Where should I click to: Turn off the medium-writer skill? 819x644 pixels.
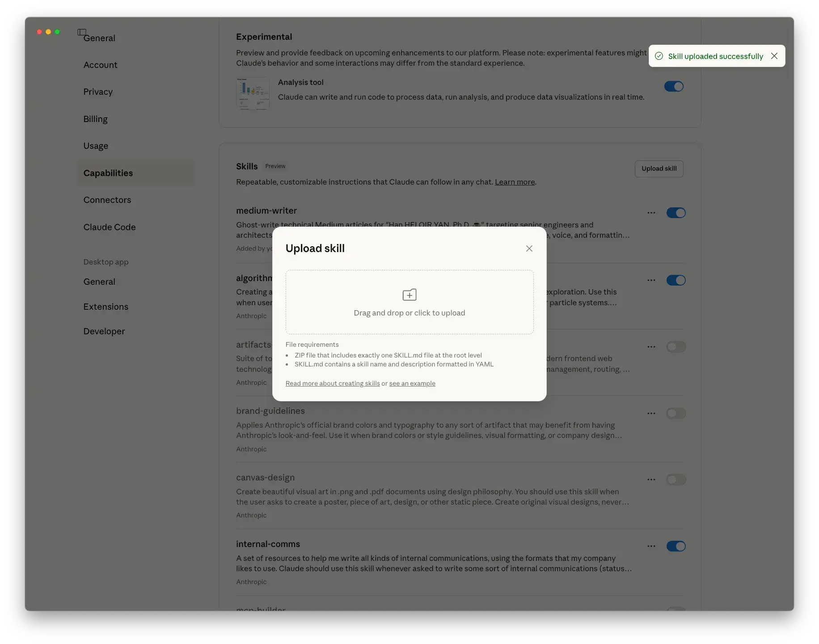675,213
